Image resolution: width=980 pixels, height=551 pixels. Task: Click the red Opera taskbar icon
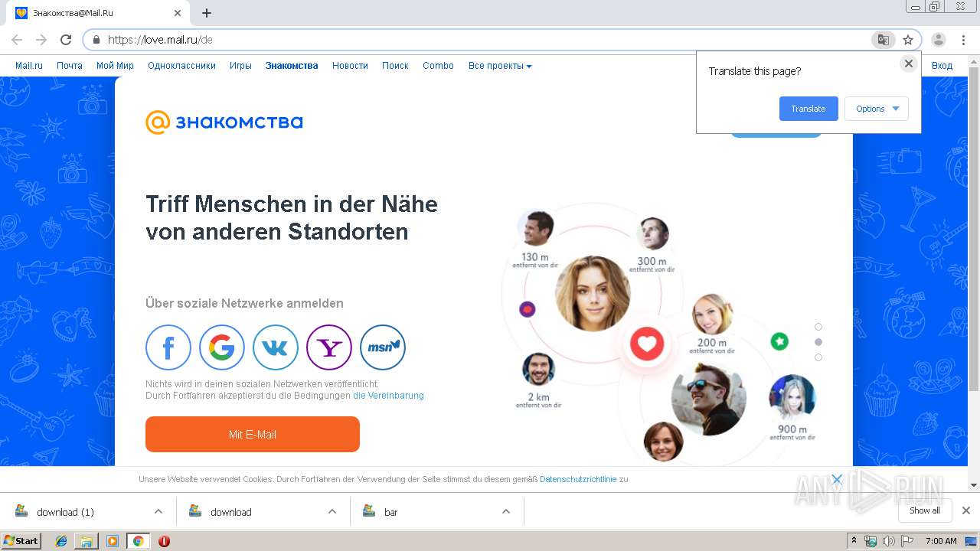[164, 541]
